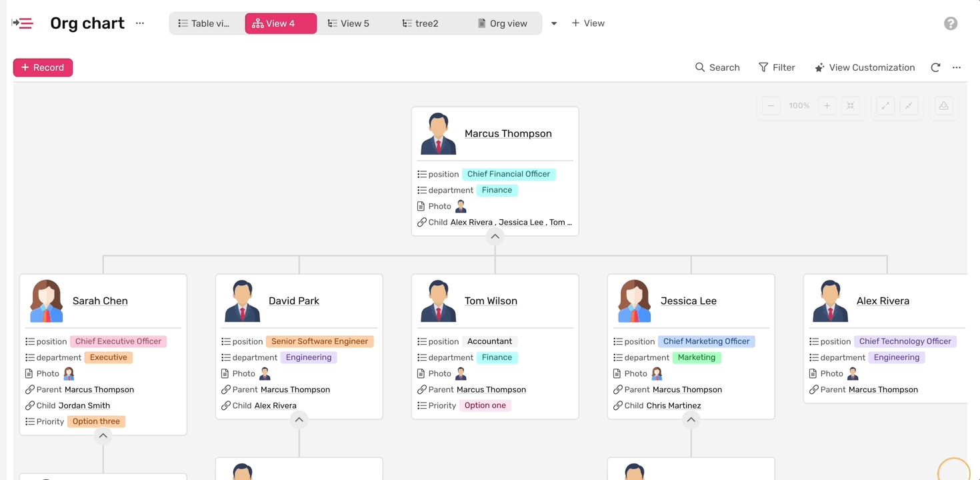Click Option one priority tag
Screen dimensions: 980x480
[x=485, y=405]
